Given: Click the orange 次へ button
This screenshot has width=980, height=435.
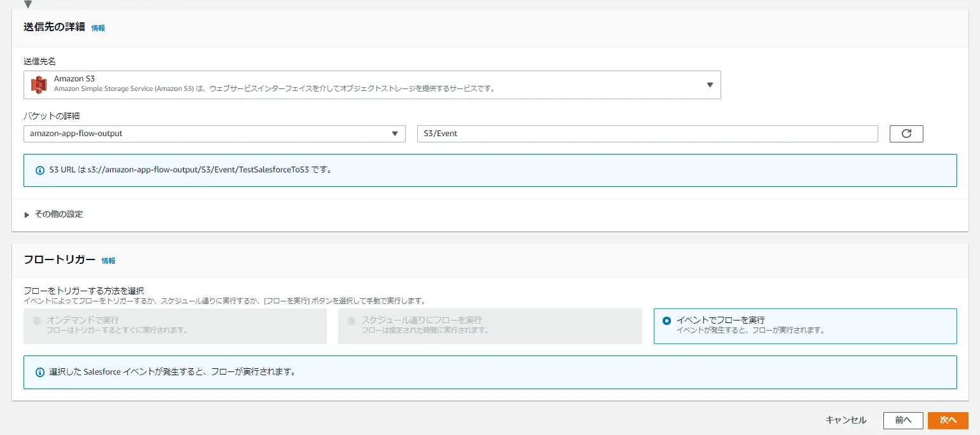Looking at the screenshot, I should coord(948,420).
